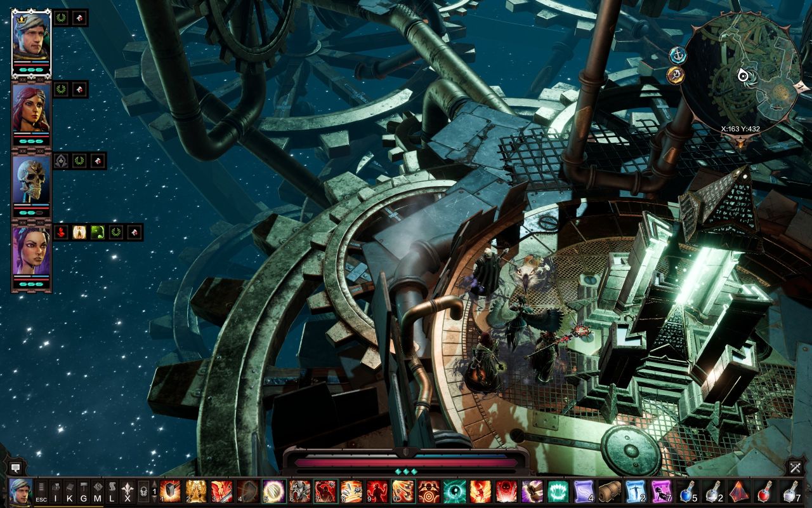
Task: Click the gold swirl icon below the anchor
Action: point(675,76)
